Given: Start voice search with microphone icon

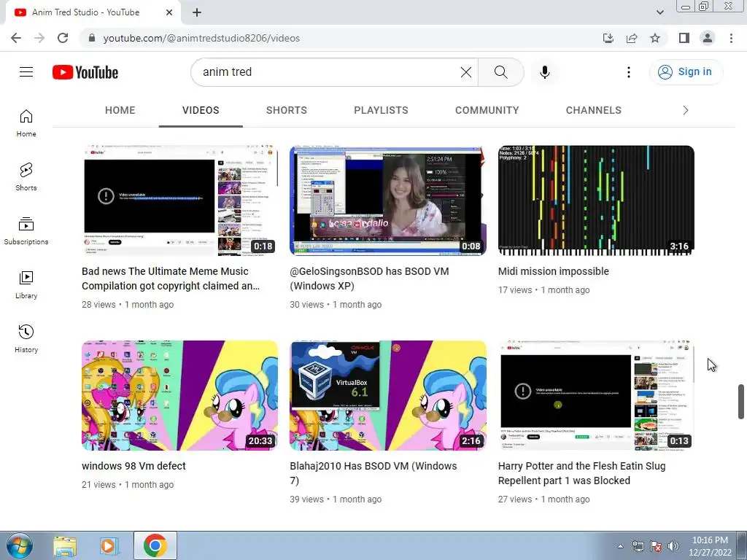Looking at the screenshot, I should (544, 72).
